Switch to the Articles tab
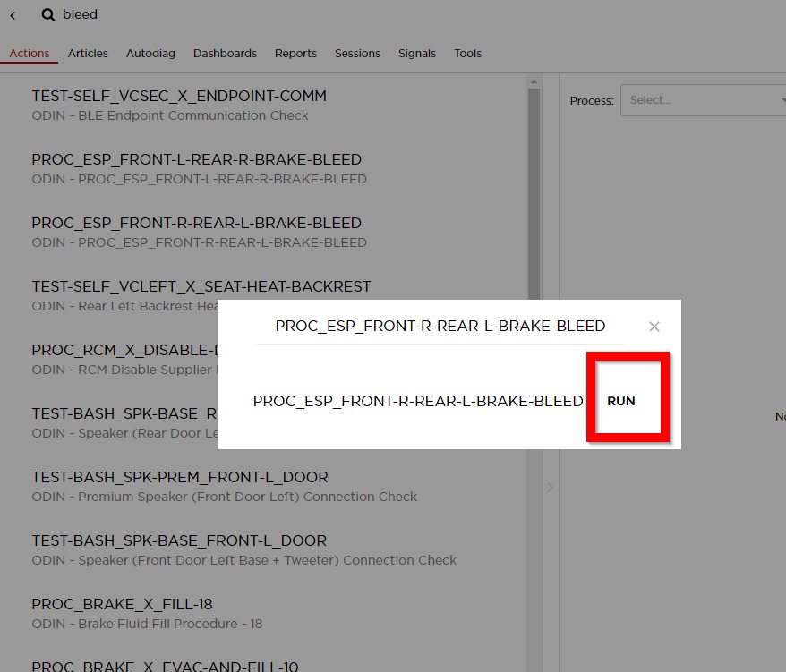Image resolution: width=786 pixels, height=672 pixels. click(x=88, y=53)
